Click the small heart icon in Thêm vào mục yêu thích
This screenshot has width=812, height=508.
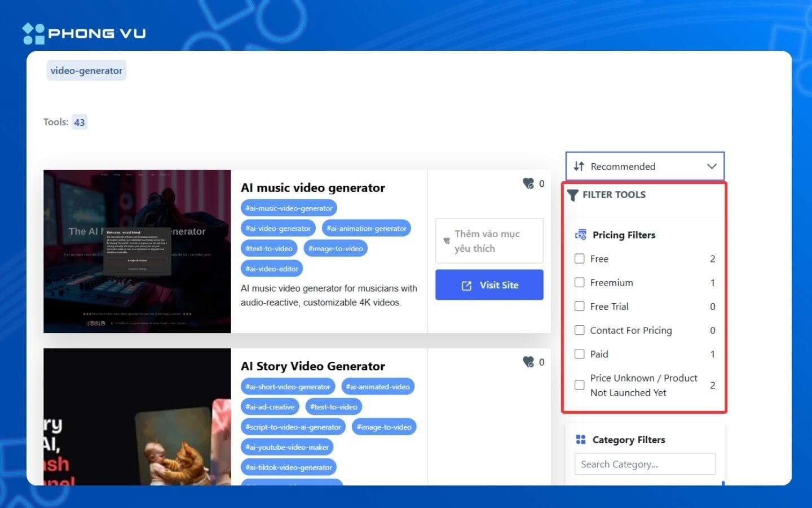(x=447, y=241)
